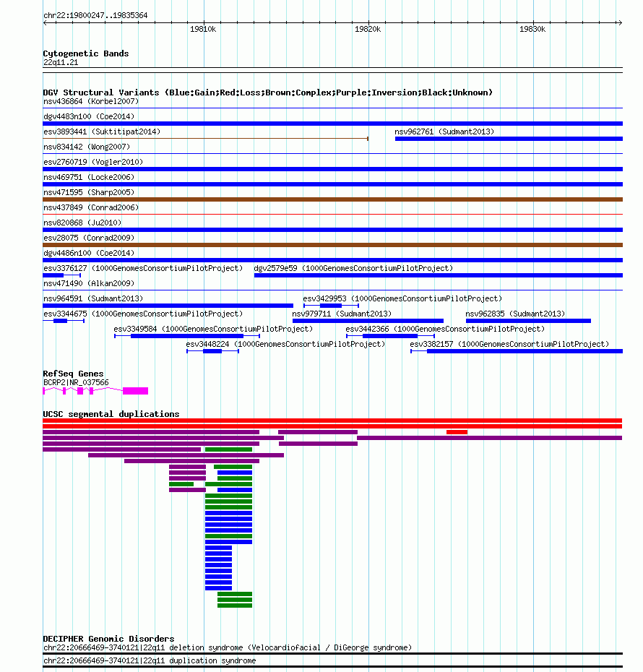
Task: Open 22q11 duplication syndrome DECIPHER entry
Action: click(x=150, y=661)
